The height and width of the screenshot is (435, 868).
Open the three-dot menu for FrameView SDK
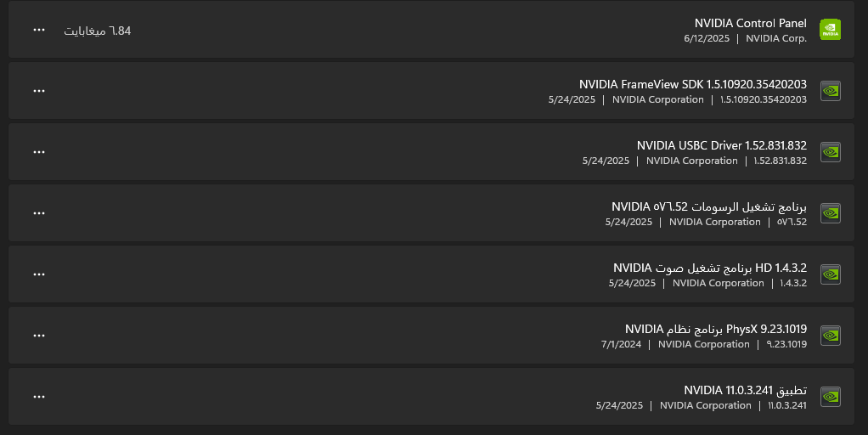39,91
